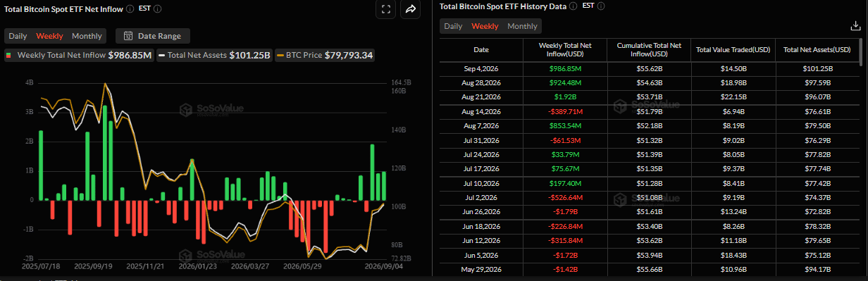Show info tooltip beside Total Bitcoin Spot ETF Net Inflow
This screenshot has width=868, height=281.
pos(130,8)
